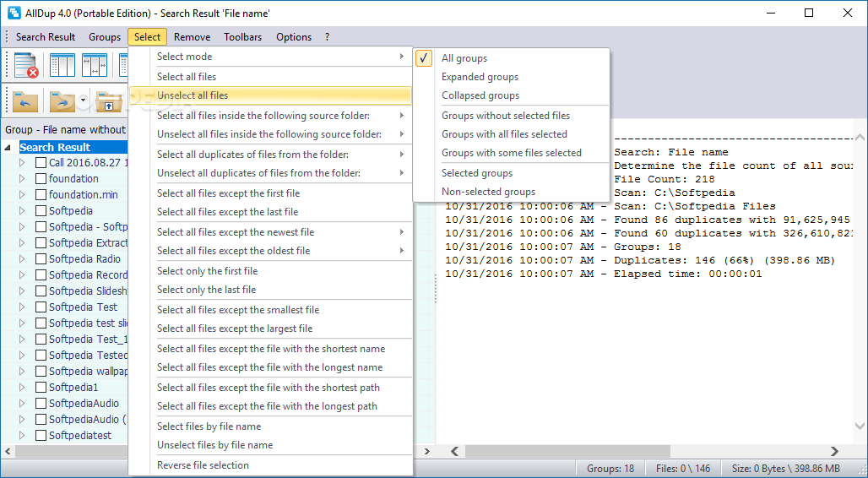The width and height of the screenshot is (868, 478).
Task: Choose except the file with the longest path
Action: (271, 406)
